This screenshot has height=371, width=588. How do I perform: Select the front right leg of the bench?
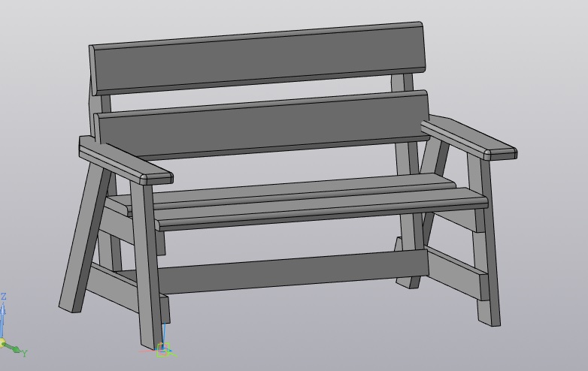489,255
